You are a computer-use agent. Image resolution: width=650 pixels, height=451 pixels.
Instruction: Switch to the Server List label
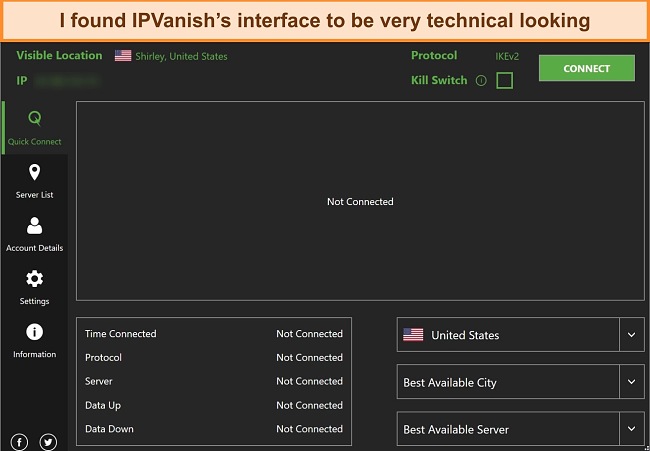tap(34, 195)
